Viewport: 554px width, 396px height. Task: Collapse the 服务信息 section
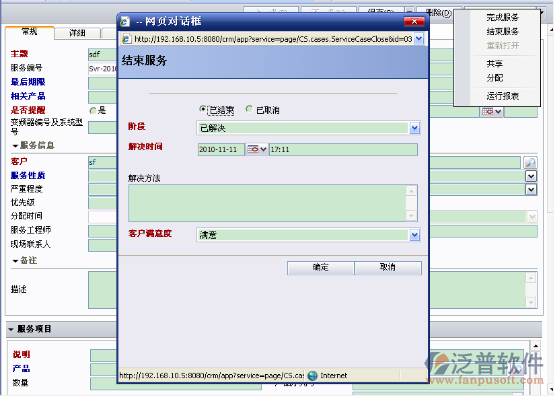(16, 146)
